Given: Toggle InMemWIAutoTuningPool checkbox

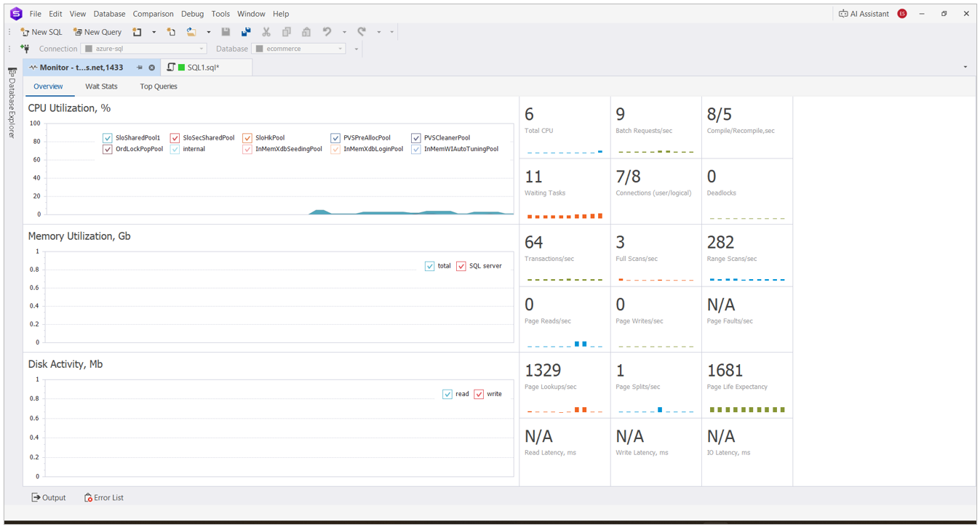Looking at the screenshot, I should click(x=416, y=149).
